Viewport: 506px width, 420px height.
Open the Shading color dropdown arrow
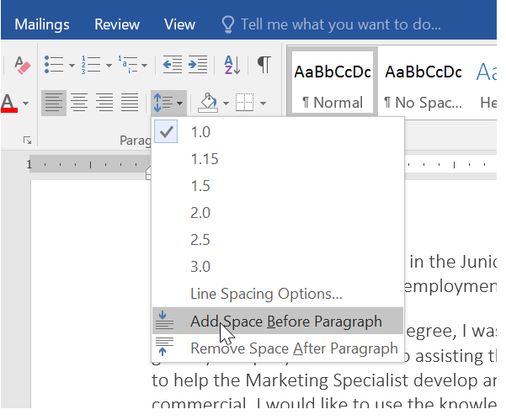226,104
